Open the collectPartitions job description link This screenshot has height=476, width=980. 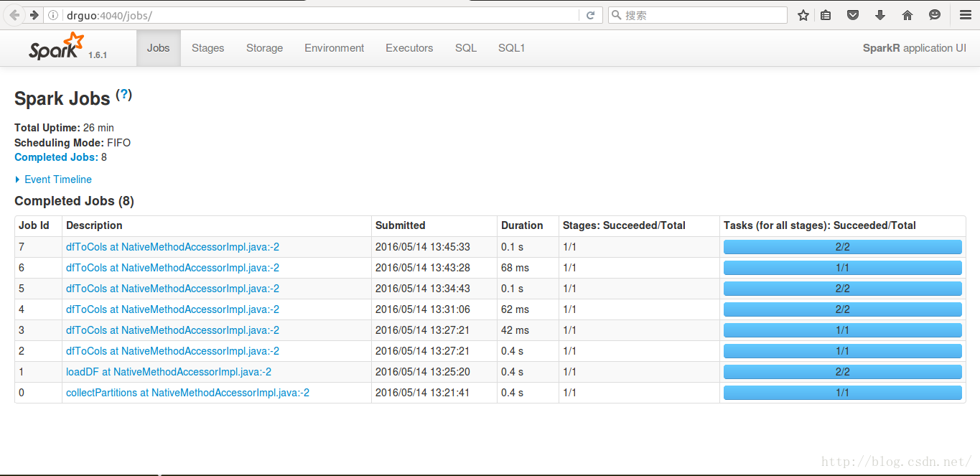tap(187, 393)
